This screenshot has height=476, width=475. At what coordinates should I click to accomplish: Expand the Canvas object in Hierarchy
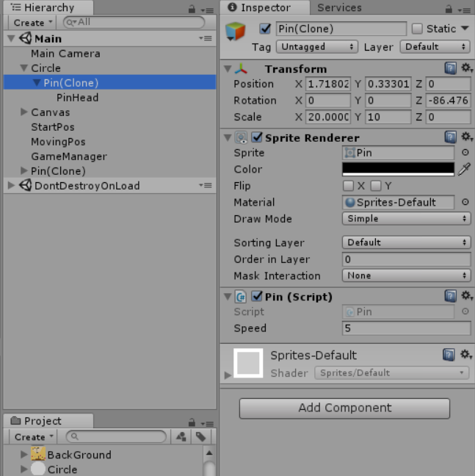tap(24, 112)
